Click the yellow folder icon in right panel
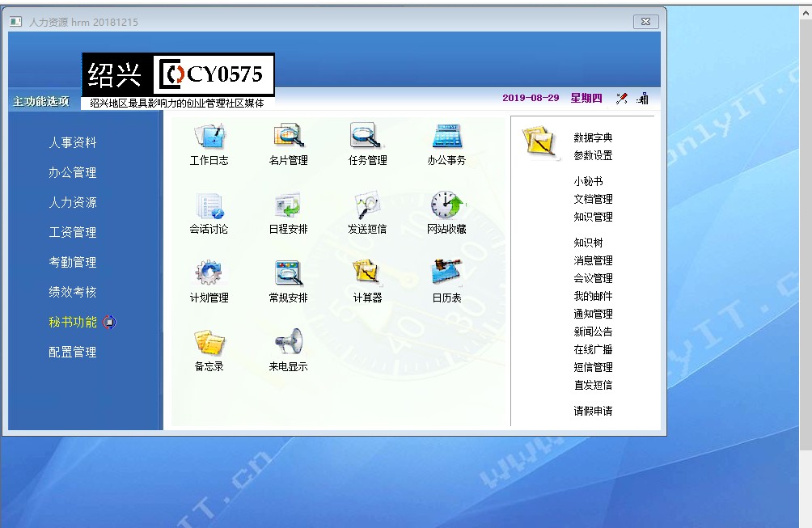 tap(540, 142)
